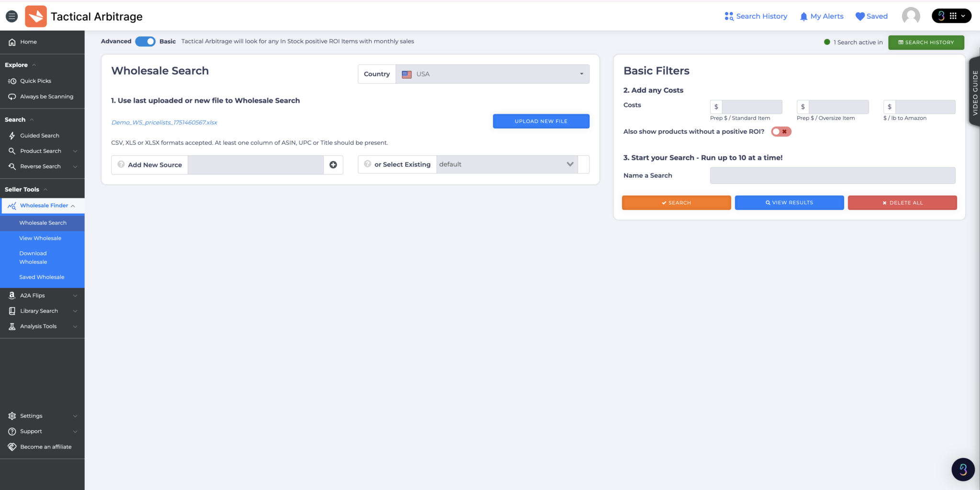Click the plus icon beside Add New Source
The height and width of the screenshot is (490, 980).
pyautogui.click(x=333, y=165)
